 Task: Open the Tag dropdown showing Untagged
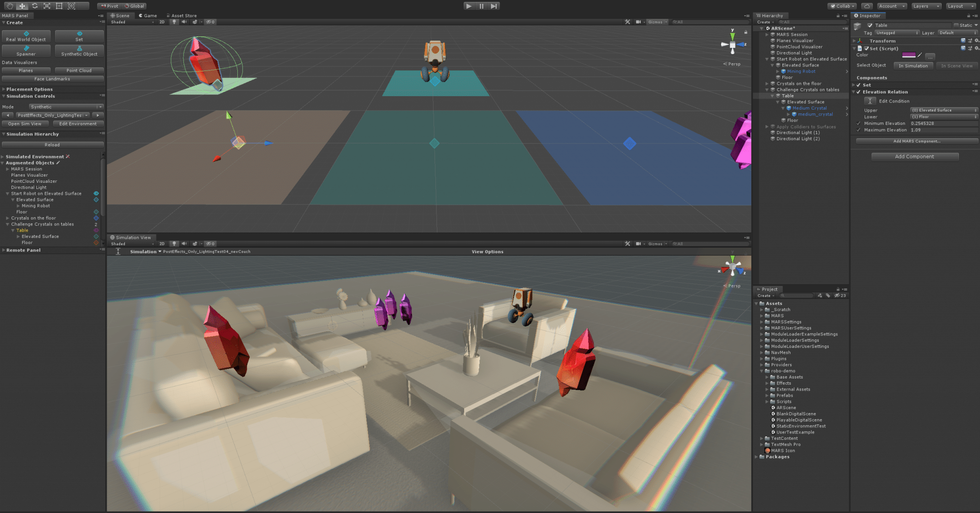[x=897, y=33]
